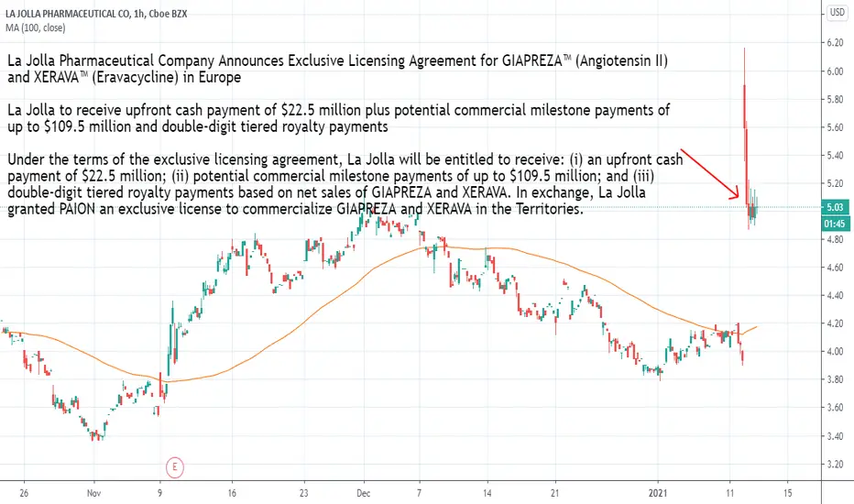This screenshot has width=854, height=504.
Task: Click the 5.40 price axis label
Action: 835,155
